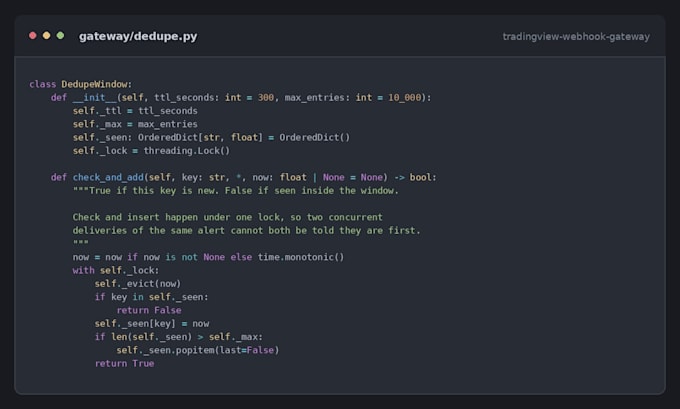Click 'threading.Lock()' in the code
This screenshot has width=680, height=409.
[x=186, y=151]
